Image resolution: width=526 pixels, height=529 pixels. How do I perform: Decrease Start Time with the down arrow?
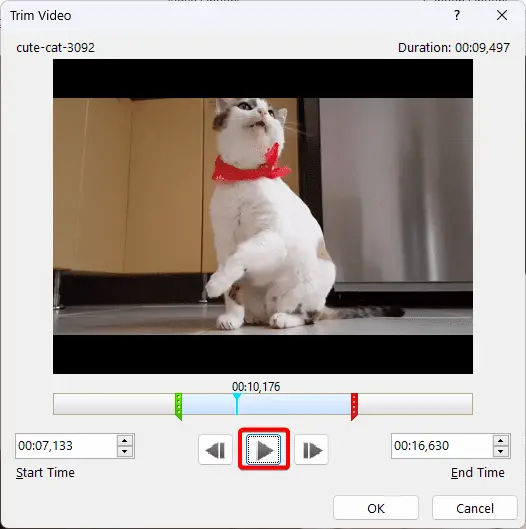point(125,451)
